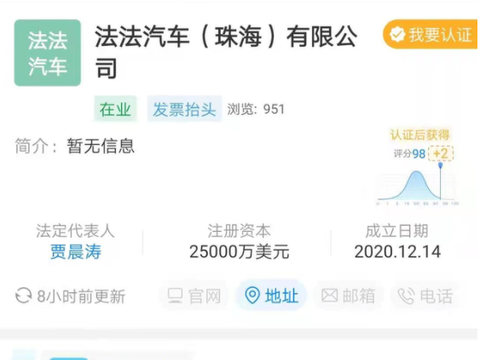This screenshot has width=480, height=360.
Task: Tap the location pin icon
Action: click(252, 295)
